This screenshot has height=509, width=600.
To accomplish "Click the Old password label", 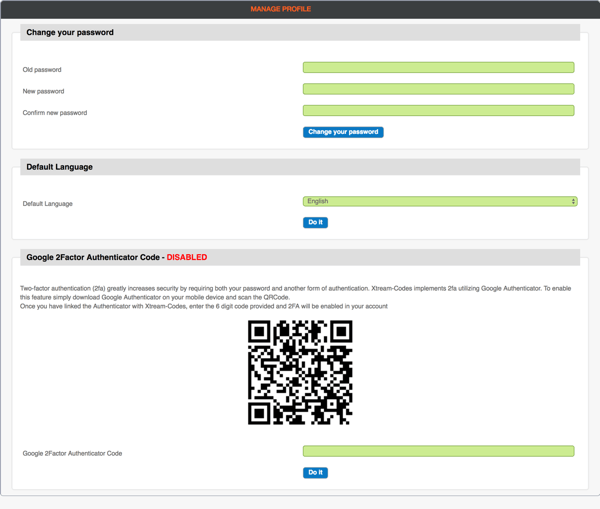I will coord(42,70).
